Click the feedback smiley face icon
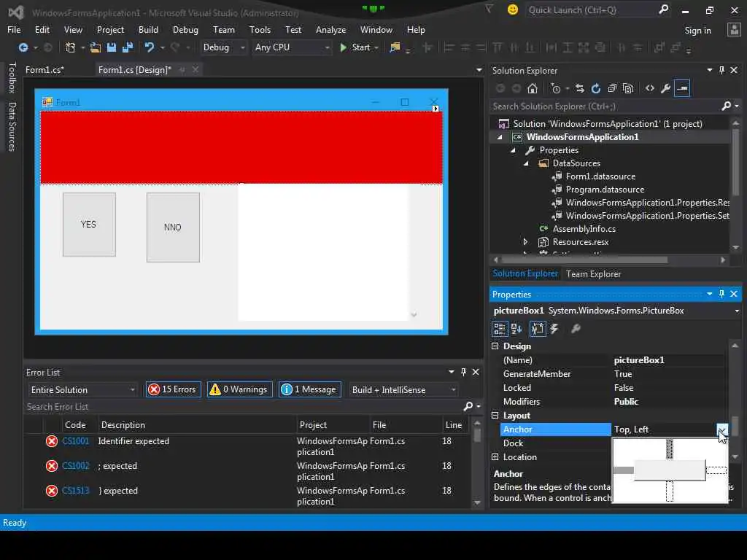This screenshot has width=747, height=560. [x=513, y=9]
